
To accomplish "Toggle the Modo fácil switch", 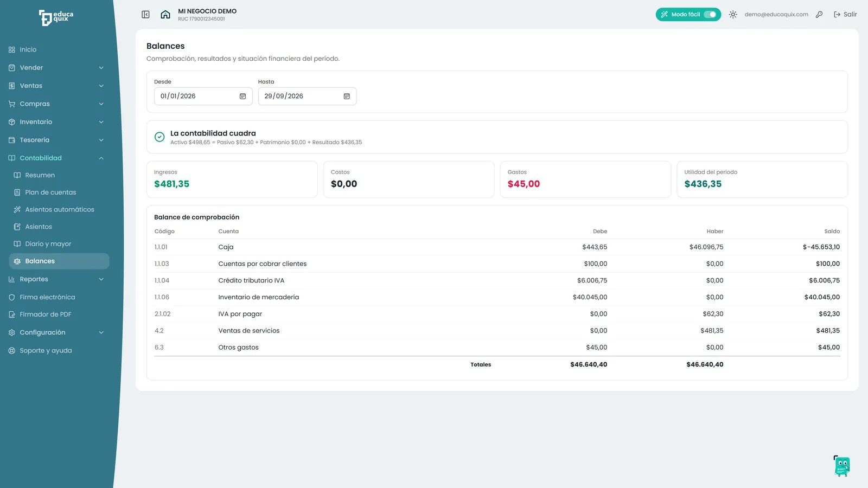I will pos(710,15).
